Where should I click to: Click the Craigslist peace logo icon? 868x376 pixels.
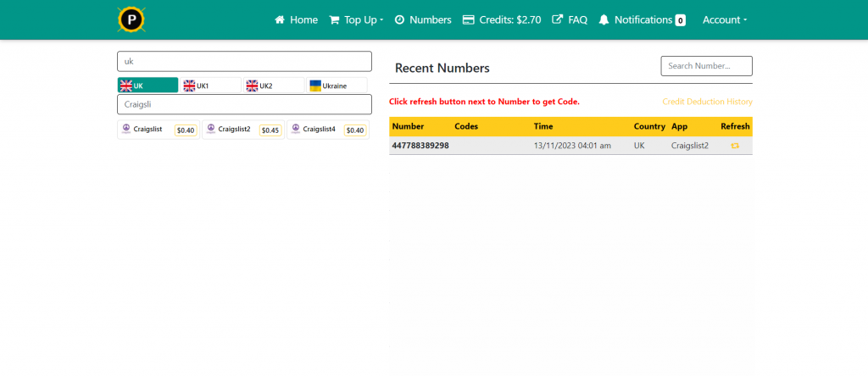(125, 128)
